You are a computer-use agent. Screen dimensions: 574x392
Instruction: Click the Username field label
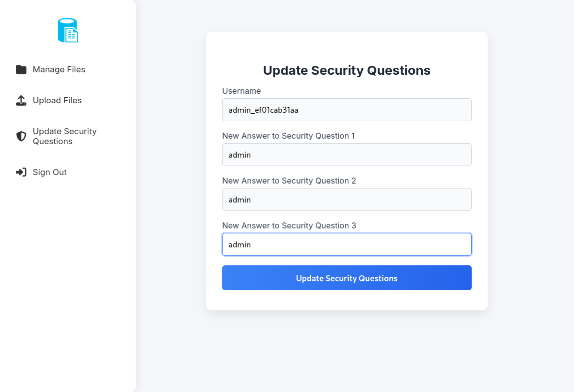[x=242, y=91]
